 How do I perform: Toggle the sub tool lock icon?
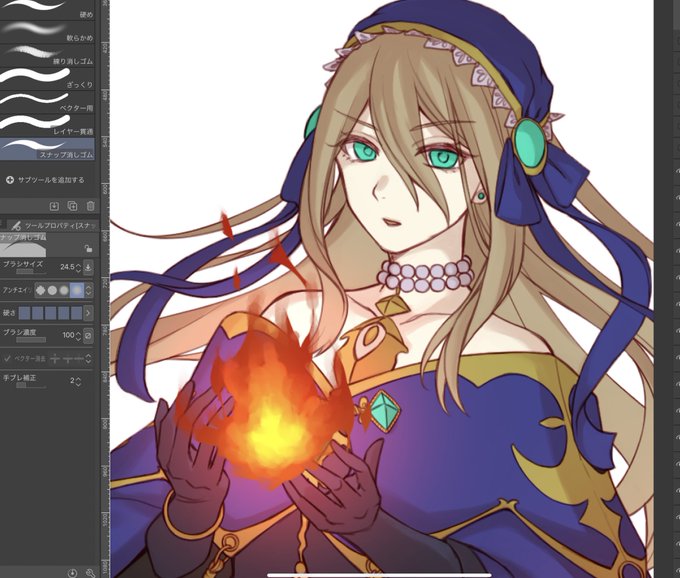(88, 249)
